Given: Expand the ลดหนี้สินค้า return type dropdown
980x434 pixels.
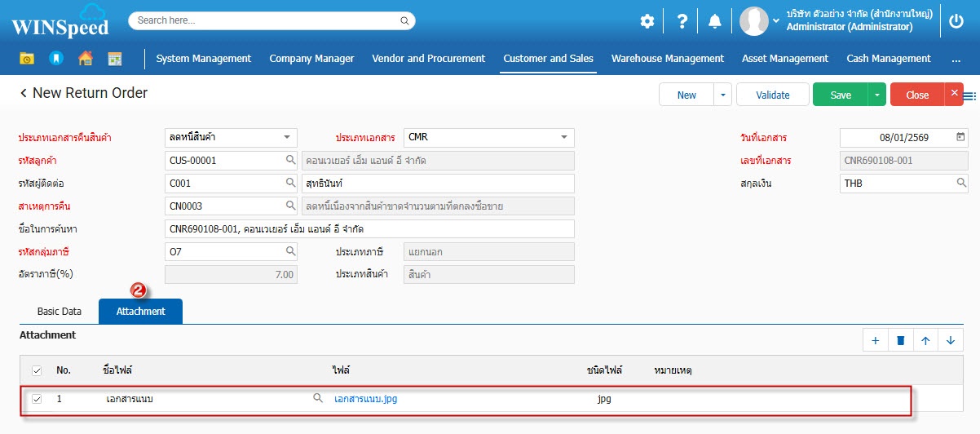Looking at the screenshot, I should point(286,137).
